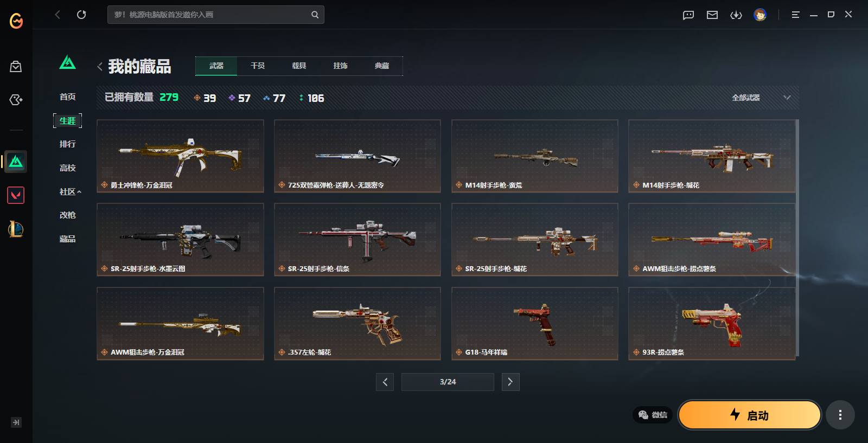Screen dimensions: 868x443
Task: Switch to the 干员 tab
Action: pos(258,66)
